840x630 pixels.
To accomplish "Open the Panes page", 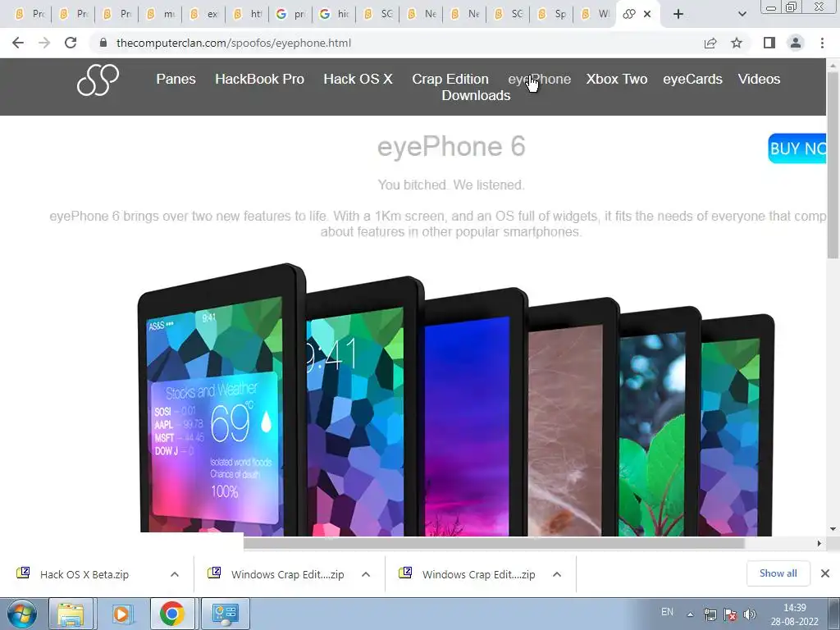I will (176, 79).
